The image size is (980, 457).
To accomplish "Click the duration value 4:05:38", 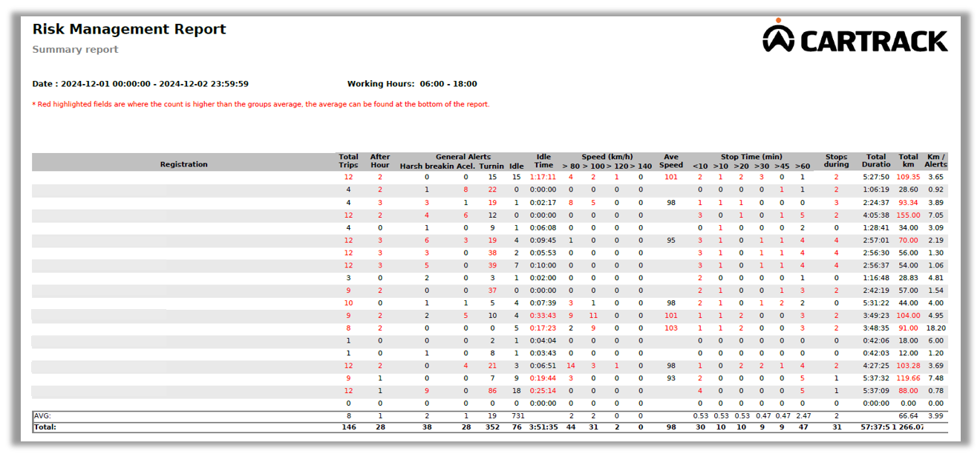I will (x=876, y=215).
